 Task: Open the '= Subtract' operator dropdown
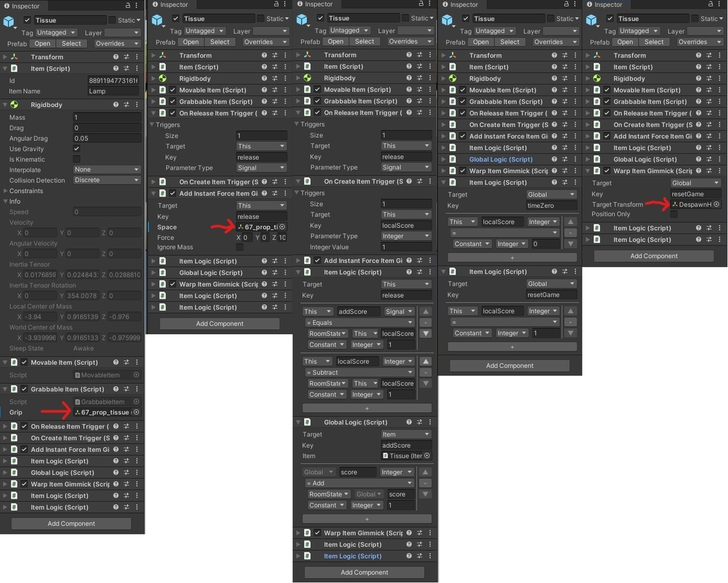(360, 372)
